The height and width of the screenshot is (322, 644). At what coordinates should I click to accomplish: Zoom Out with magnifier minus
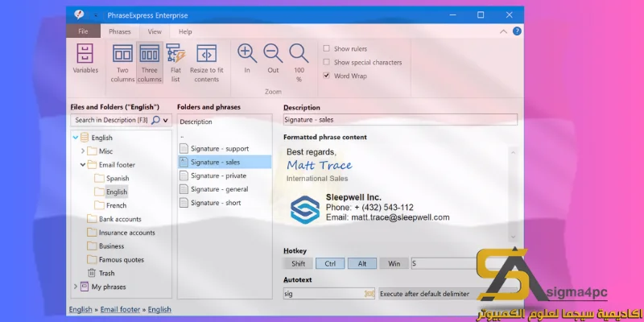[273, 53]
